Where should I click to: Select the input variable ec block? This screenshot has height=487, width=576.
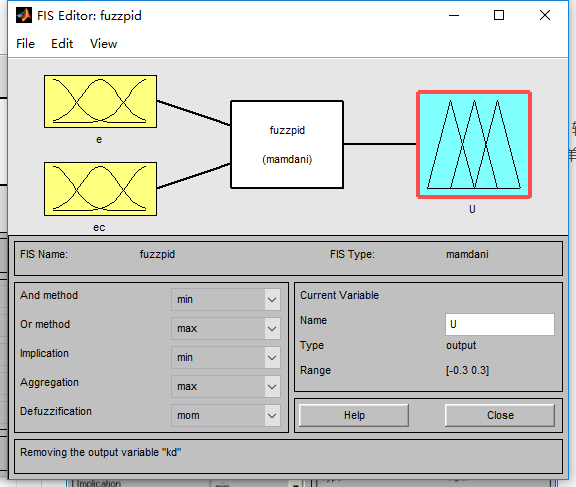[x=100, y=189]
